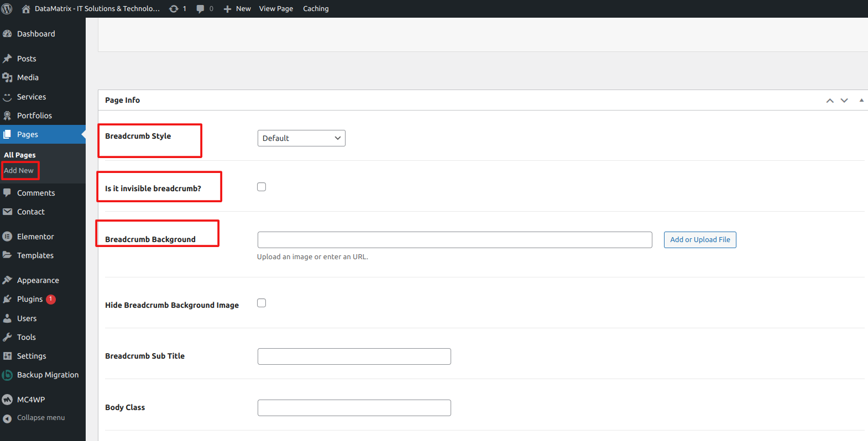868x441 pixels.
Task: Click the Breadcrumb Background URL field
Action: pyautogui.click(x=454, y=240)
